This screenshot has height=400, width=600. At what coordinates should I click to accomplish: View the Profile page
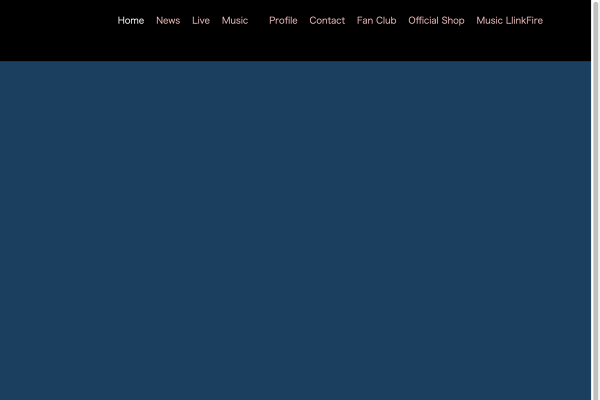coord(283,20)
